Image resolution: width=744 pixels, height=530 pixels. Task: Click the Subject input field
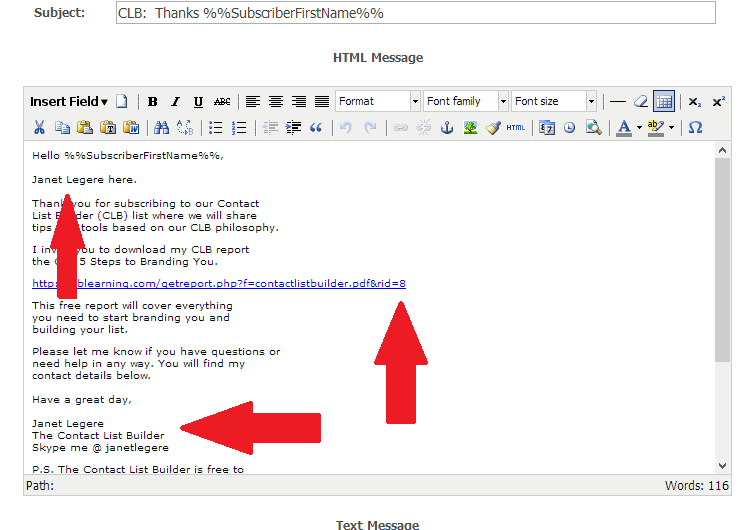point(415,13)
